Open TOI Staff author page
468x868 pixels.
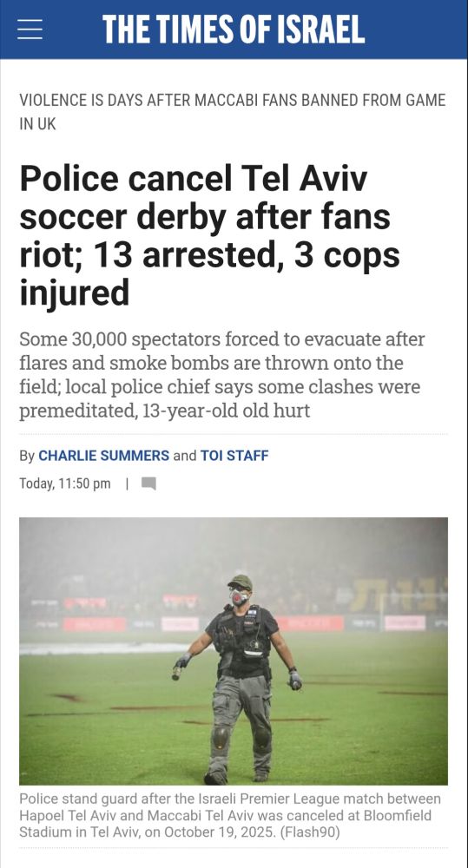(234, 456)
